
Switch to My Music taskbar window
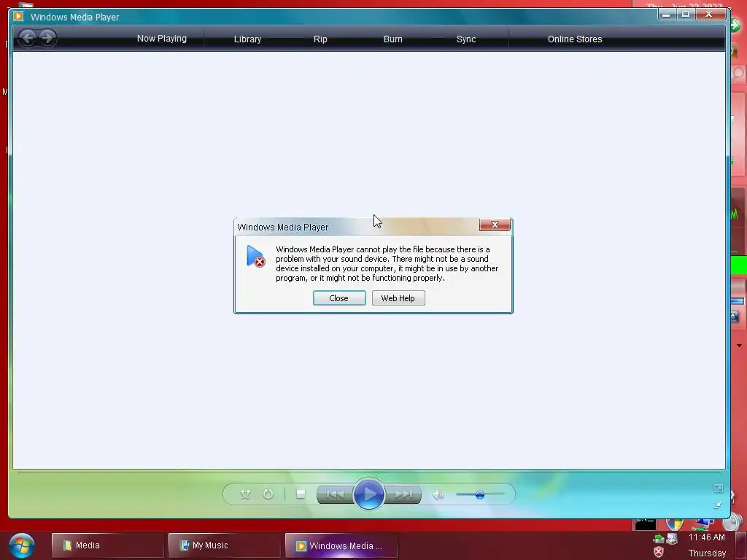(x=225, y=545)
